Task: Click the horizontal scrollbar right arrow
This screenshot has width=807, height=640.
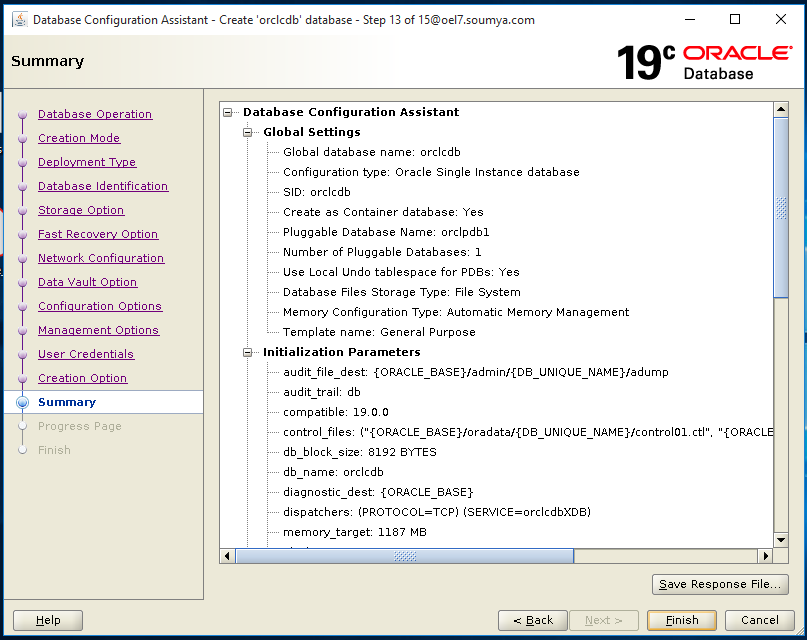Action: pos(766,556)
